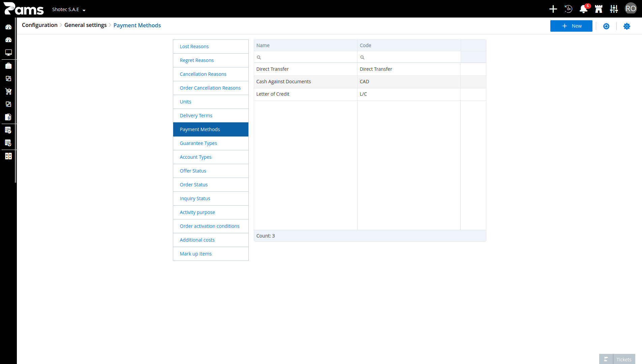The image size is (642, 364).
Task: Open the notifications bell with badge 6
Action: [x=584, y=9]
